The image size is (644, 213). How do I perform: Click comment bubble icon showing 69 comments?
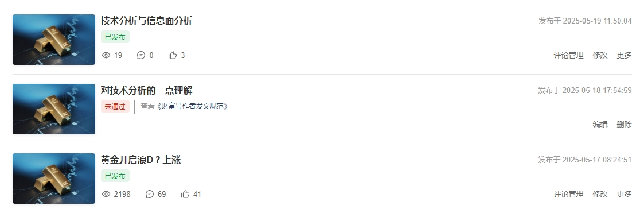click(x=150, y=194)
